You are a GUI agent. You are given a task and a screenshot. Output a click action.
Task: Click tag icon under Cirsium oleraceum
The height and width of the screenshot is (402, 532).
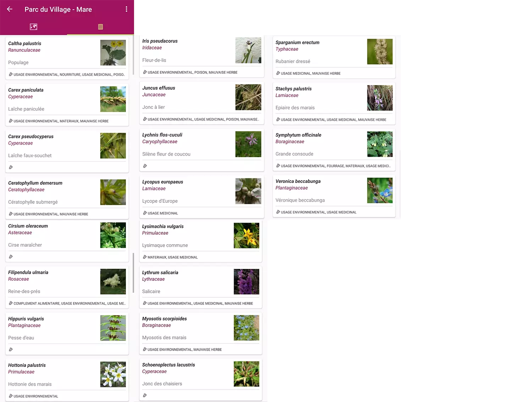click(11, 257)
